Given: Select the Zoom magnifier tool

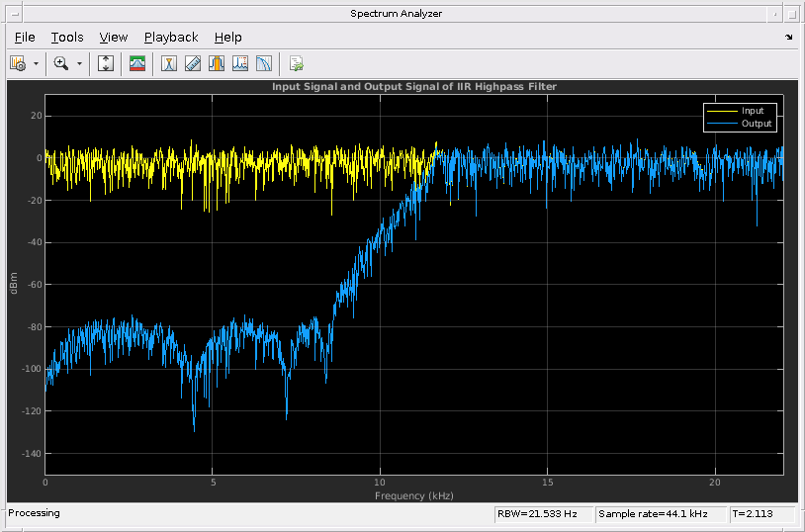Looking at the screenshot, I should pyautogui.click(x=61, y=63).
